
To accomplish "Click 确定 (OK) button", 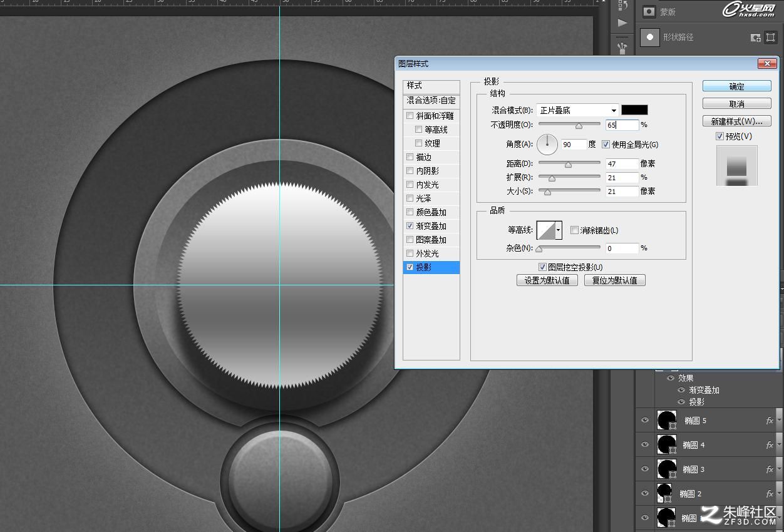I will 737,86.
